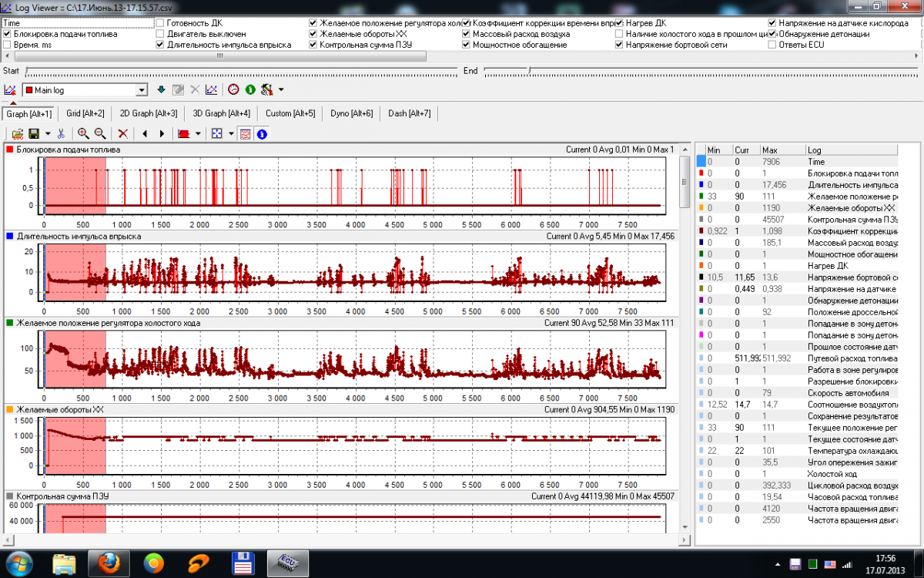
Task: Click the clock icon in log toolbar
Action: coord(233,90)
